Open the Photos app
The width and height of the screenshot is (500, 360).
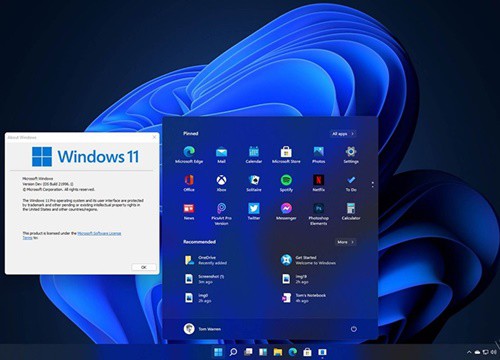click(x=318, y=155)
